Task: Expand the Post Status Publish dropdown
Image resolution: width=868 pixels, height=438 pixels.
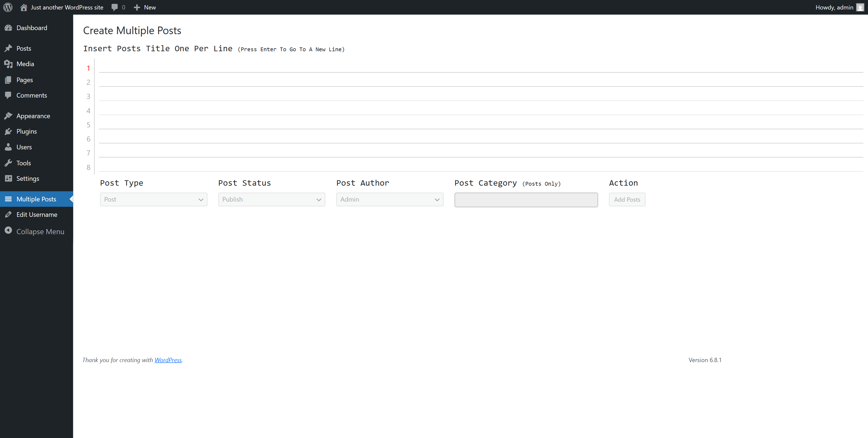Action: click(271, 199)
